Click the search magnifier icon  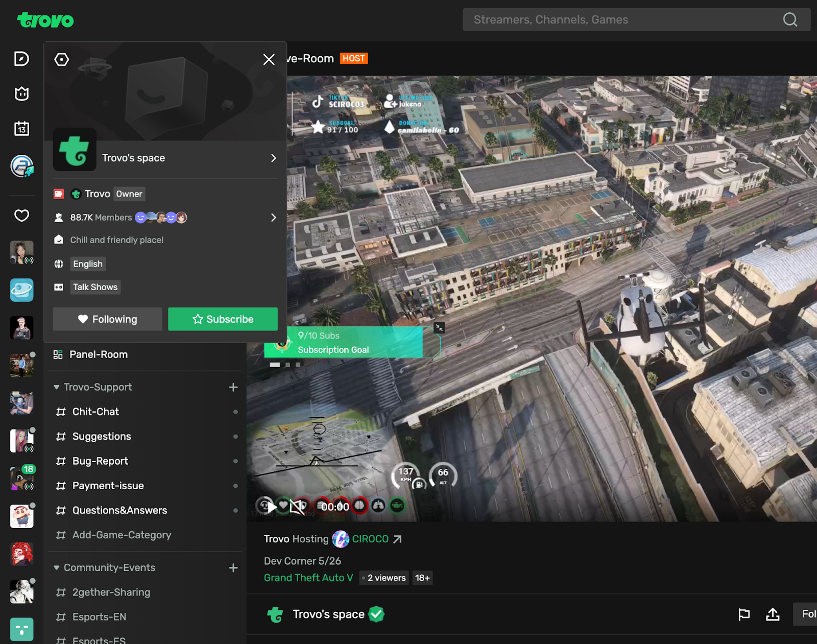[x=790, y=19]
